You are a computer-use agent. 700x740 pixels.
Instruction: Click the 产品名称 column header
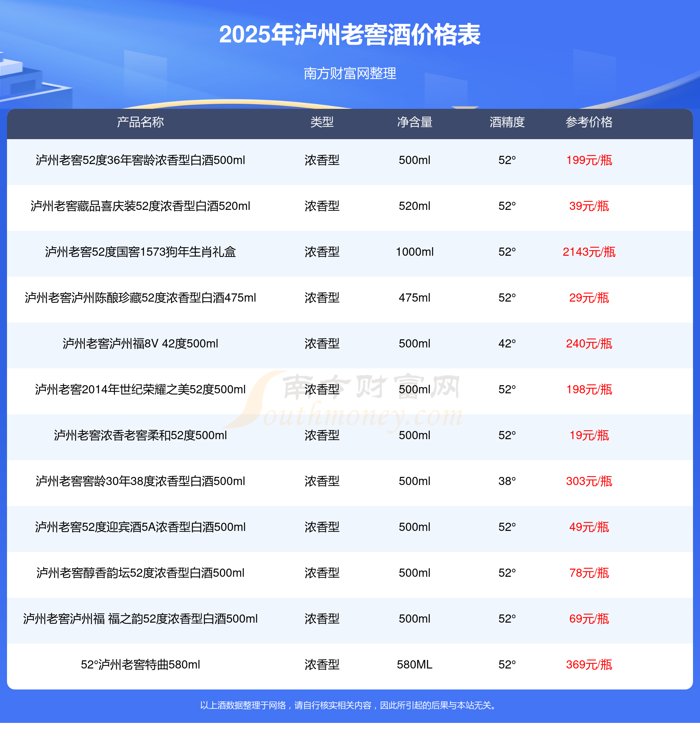pos(140,122)
